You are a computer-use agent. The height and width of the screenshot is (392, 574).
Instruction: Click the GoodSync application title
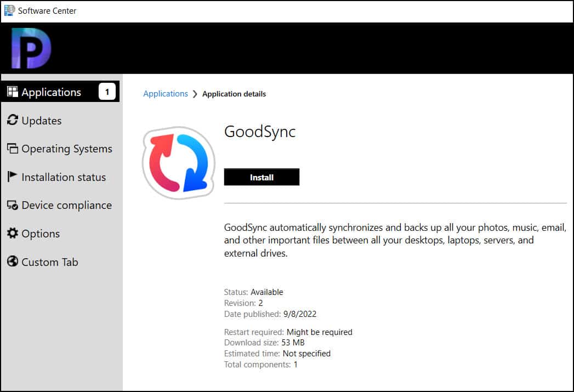[260, 132]
